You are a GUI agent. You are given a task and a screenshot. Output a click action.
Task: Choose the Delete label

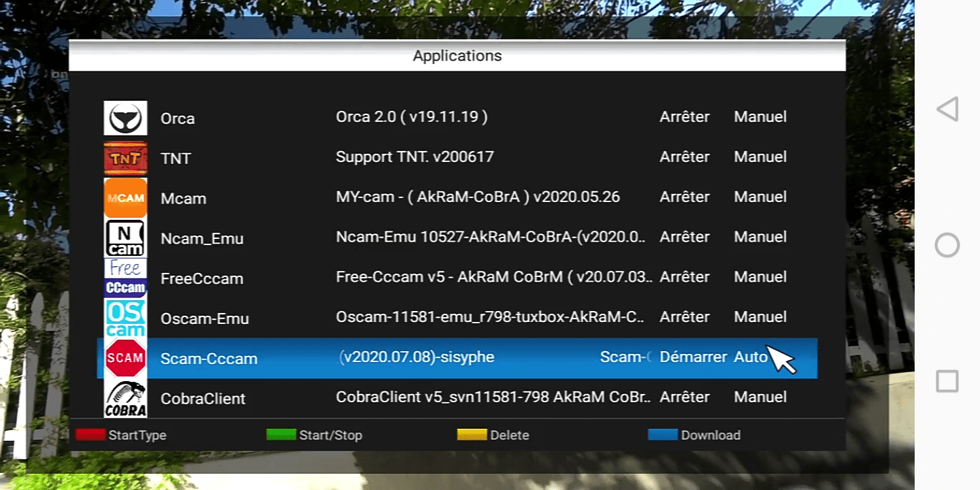510,436
